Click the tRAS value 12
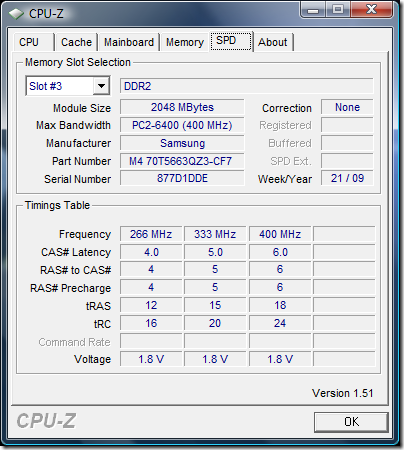Screen dimensions: 404x450 point(151,305)
